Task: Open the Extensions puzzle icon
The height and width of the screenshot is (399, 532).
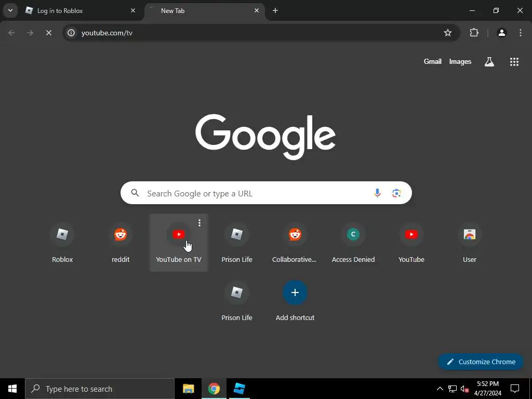Action: (x=474, y=33)
